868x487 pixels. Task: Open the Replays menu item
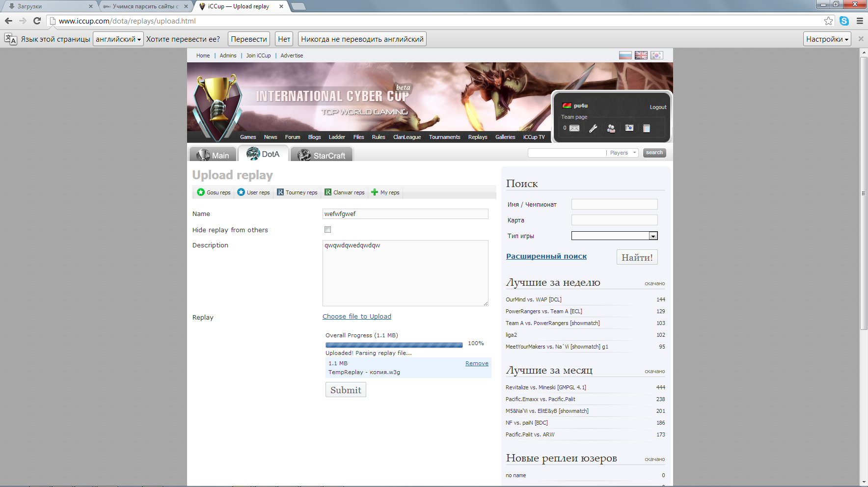pos(478,137)
